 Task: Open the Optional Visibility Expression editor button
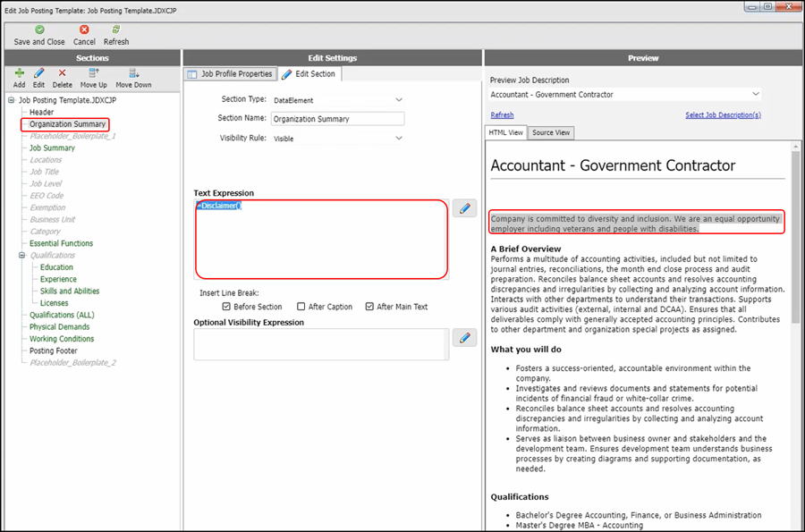pyautogui.click(x=464, y=338)
